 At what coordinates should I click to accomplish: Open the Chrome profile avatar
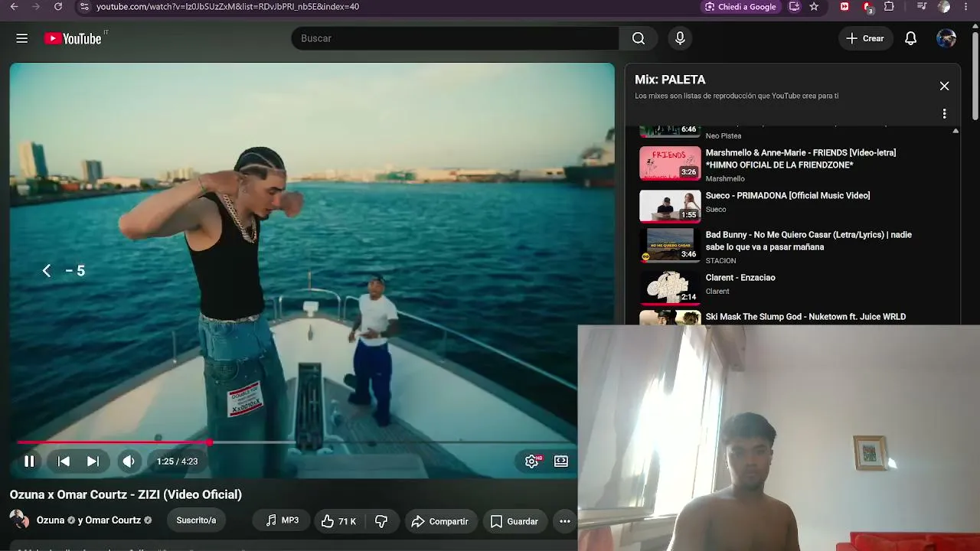[x=944, y=7]
